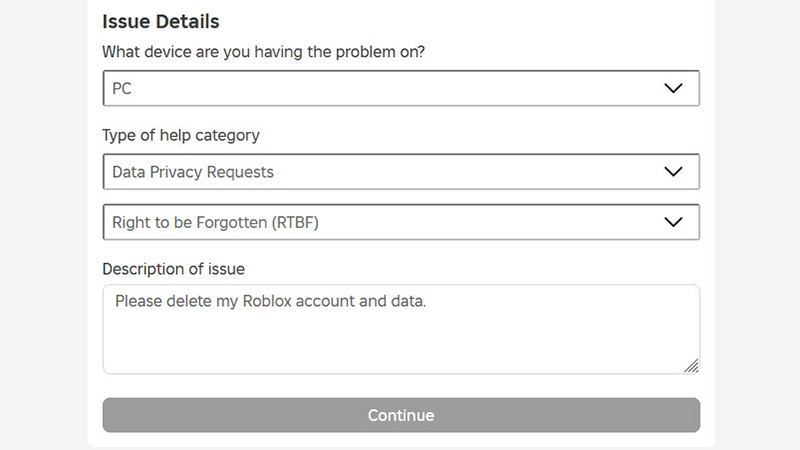Click the 'What device are you having the problem on?' label
Viewport: 800px width, 450px height.
(263, 52)
